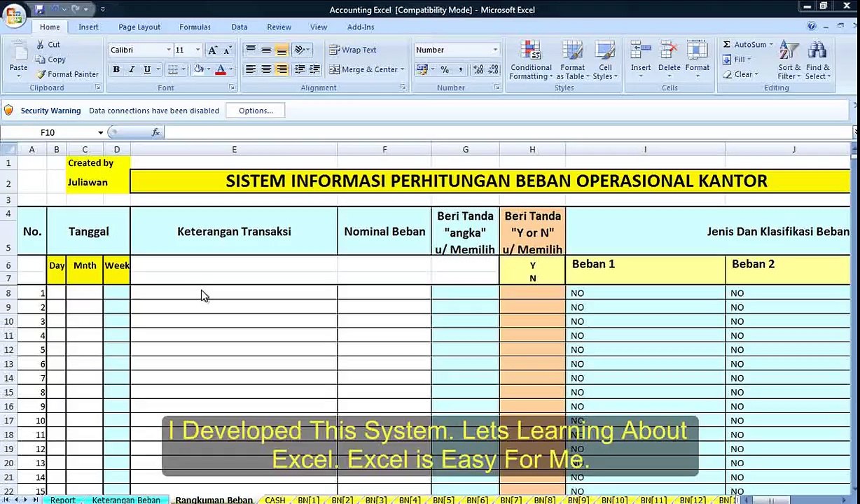Click Decrease Font Size icon

pos(227,50)
